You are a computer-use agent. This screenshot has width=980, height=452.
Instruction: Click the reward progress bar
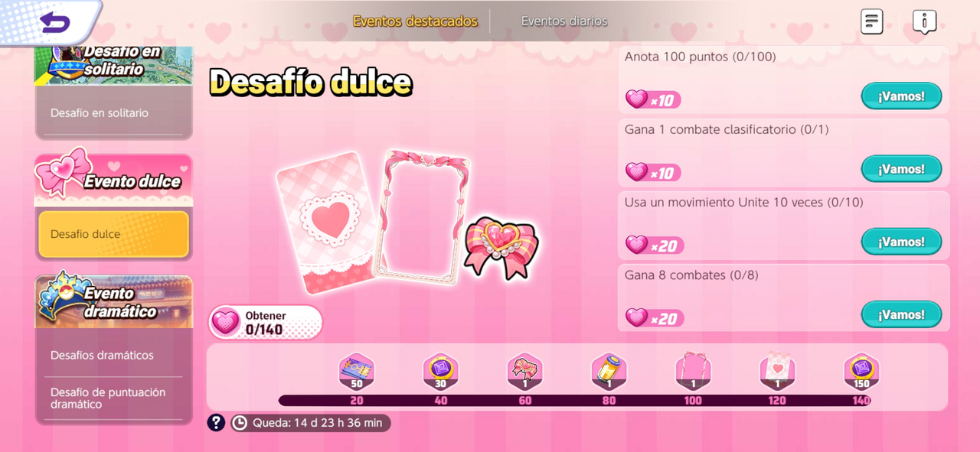tap(575, 400)
